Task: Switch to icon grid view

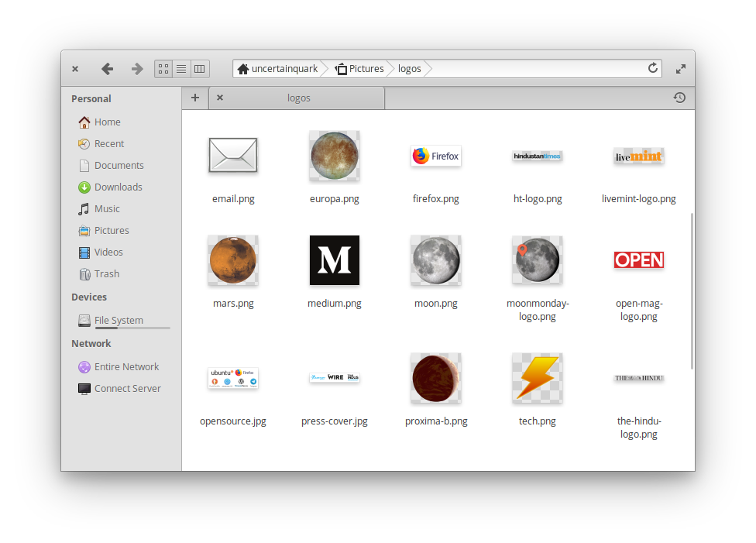Action: (x=163, y=69)
